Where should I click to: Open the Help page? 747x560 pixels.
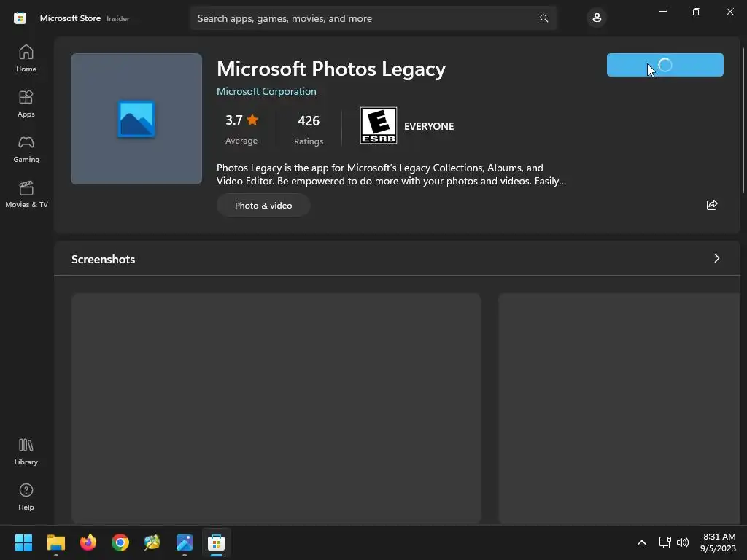tap(26, 497)
